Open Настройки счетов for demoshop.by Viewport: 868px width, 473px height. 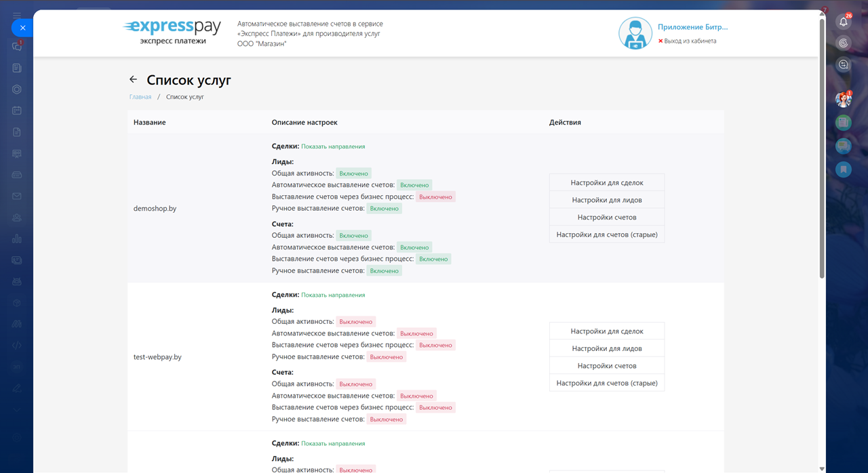[x=607, y=218]
